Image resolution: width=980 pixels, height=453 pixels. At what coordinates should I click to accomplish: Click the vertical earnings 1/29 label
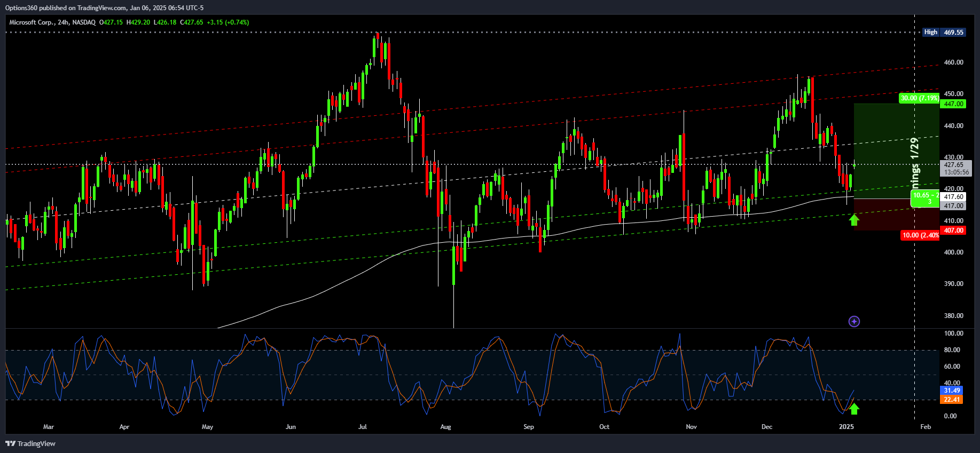(915, 163)
